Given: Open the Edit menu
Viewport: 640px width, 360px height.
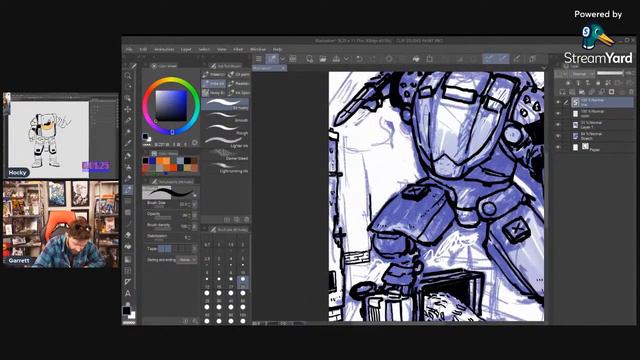Looking at the screenshot, I should [x=143, y=49].
